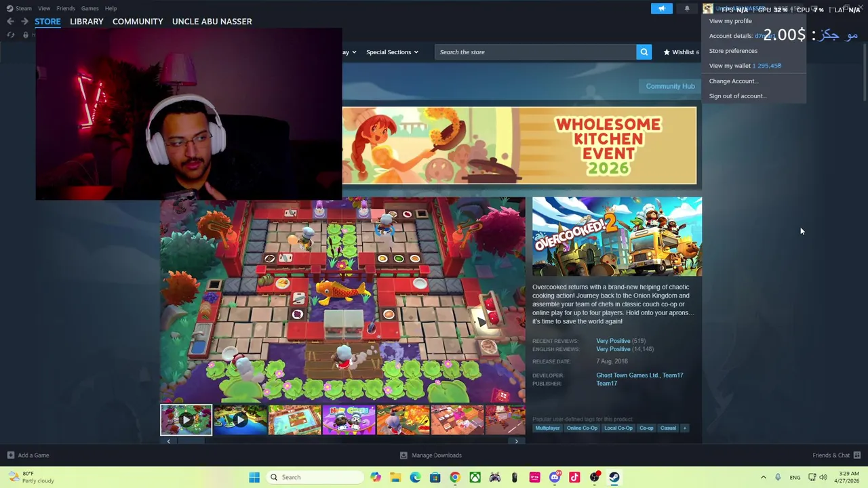The height and width of the screenshot is (488, 868).
Task: Click the Manage Downloads icon
Action: coord(403,455)
